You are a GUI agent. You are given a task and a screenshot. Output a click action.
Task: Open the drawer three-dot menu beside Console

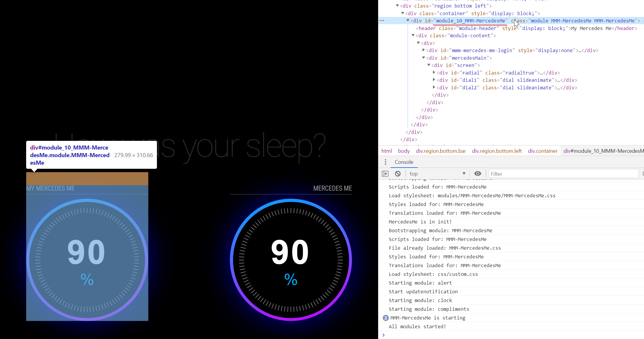coord(385,162)
